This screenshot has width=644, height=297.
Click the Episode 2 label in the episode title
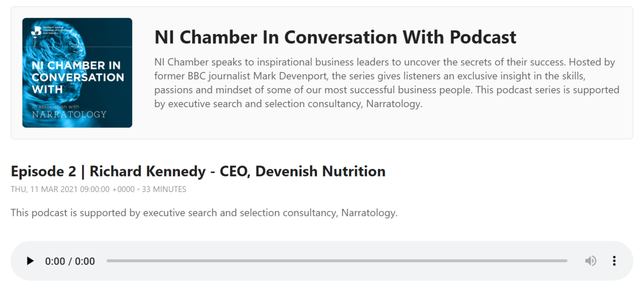click(46, 171)
